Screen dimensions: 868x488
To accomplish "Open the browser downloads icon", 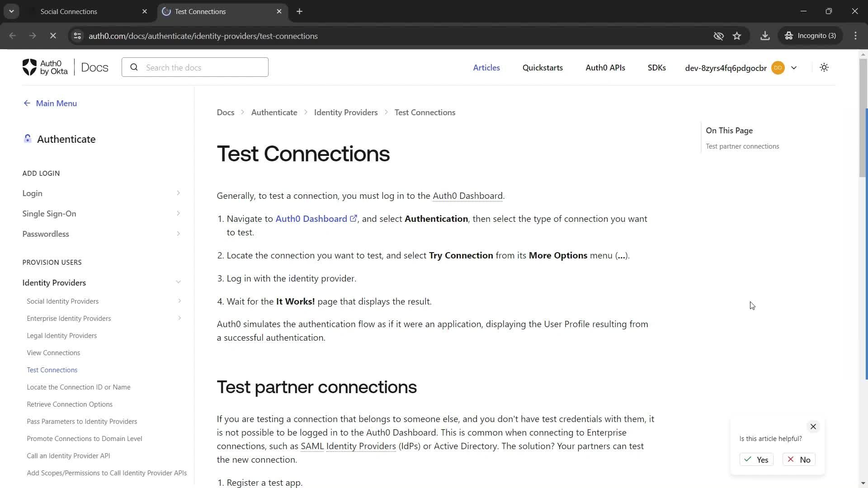I will coord(765,36).
